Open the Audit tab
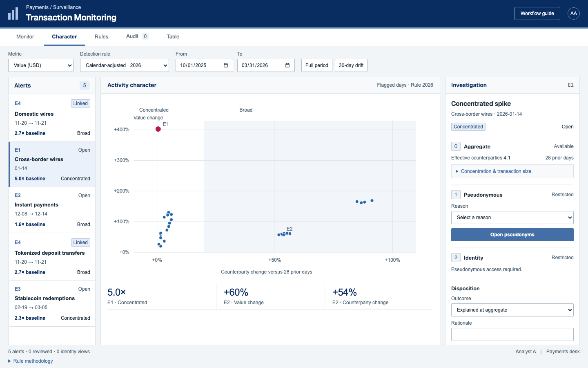 tap(137, 36)
